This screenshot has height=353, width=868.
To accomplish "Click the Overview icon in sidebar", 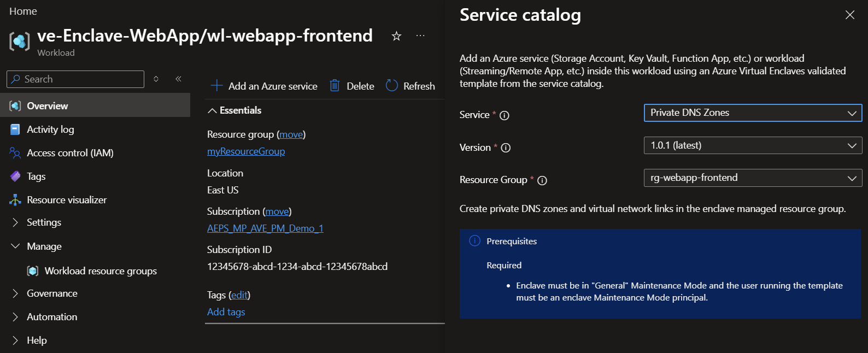I will click(x=15, y=106).
